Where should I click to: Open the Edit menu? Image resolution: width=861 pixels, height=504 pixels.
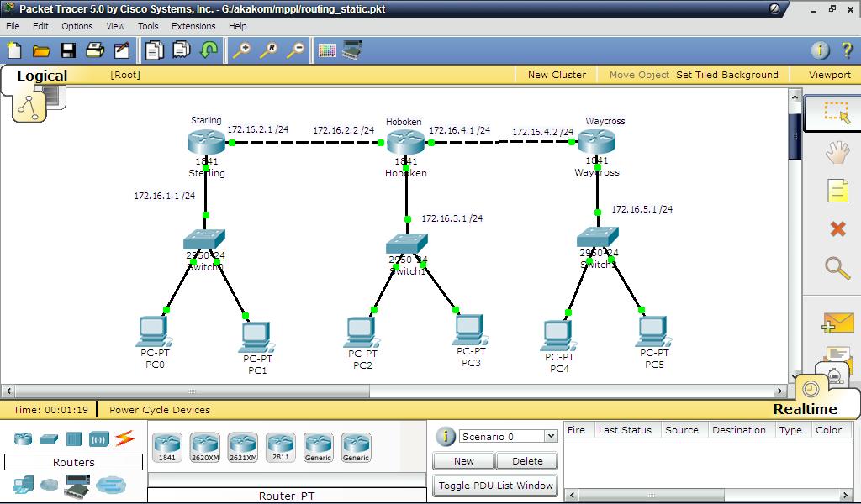coord(40,26)
